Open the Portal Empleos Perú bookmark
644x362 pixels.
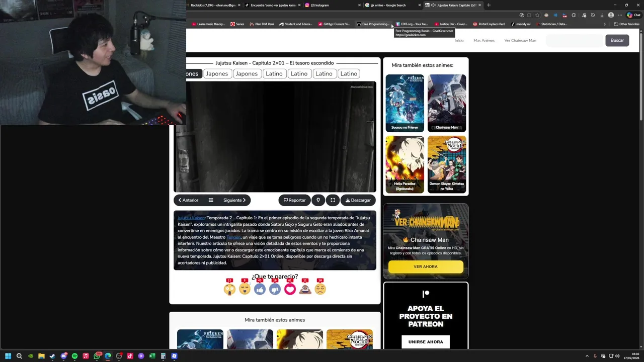pyautogui.click(x=489, y=24)
